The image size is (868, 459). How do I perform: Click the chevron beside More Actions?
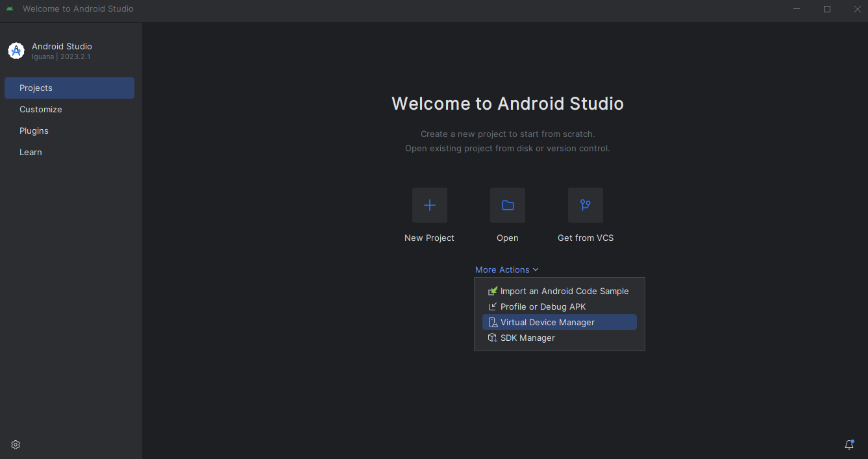point(536,269)
